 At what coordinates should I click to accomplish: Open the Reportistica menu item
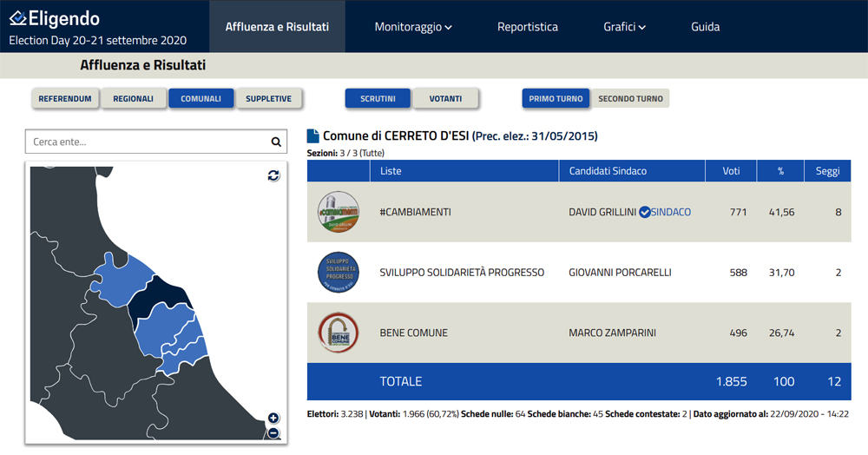tap(528, 27)
